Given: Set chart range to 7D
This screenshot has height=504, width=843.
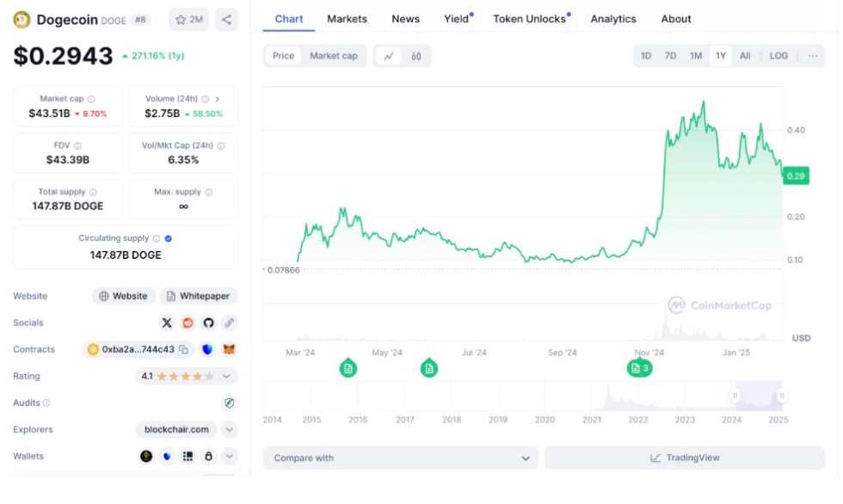Looking at the screenshot, I should [x=670, y=56].
